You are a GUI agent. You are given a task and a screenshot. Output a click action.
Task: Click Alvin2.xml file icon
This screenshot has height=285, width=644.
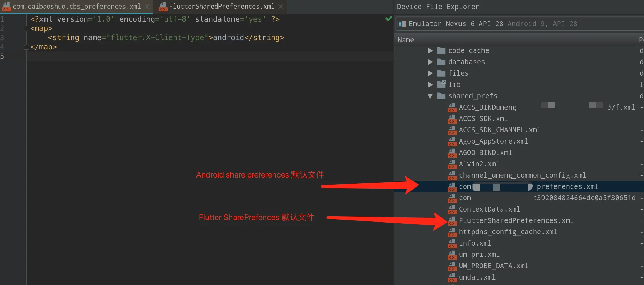coord(452,164)
